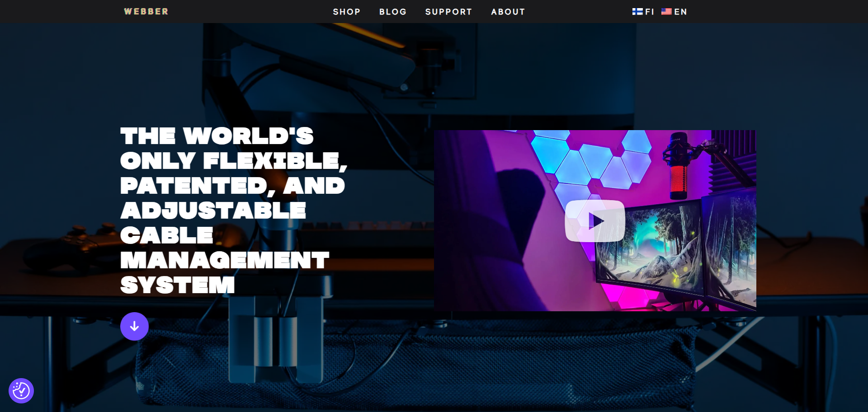868x412 pixels.
Task: Click the hexagon light panels in video thumbnail
Action: [588, 158]
